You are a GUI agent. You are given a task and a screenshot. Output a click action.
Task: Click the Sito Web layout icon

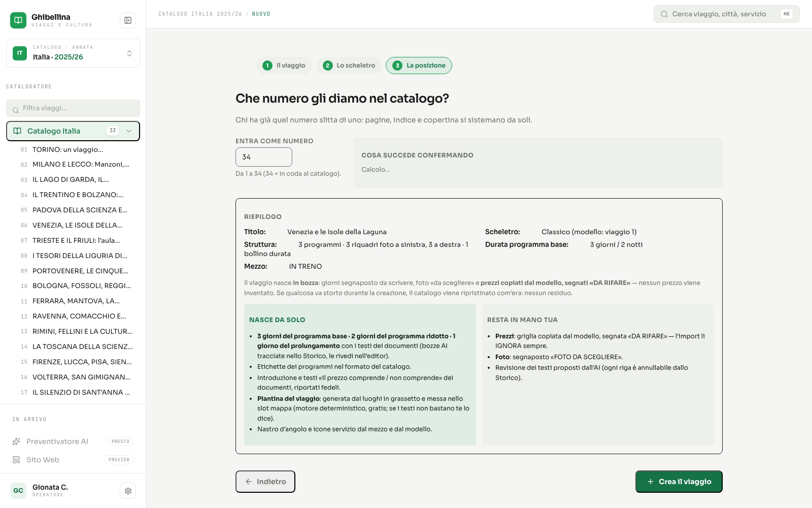[16, 460]
